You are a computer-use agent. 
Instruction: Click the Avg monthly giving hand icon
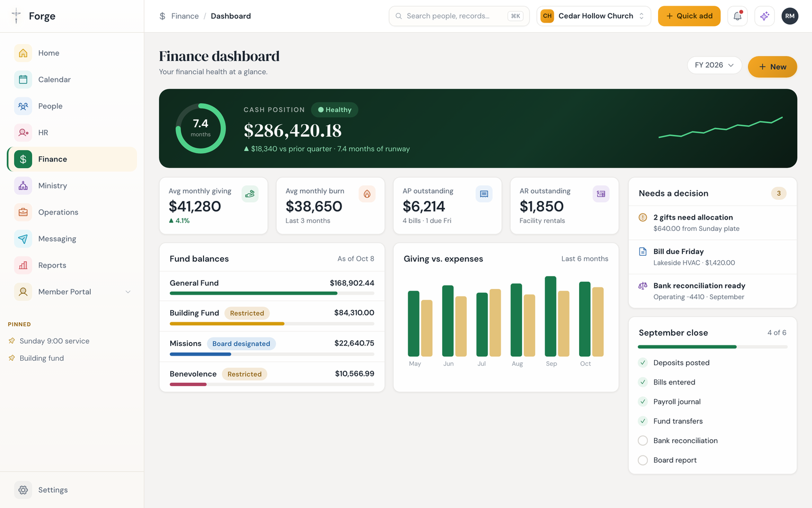click(250, 194)
